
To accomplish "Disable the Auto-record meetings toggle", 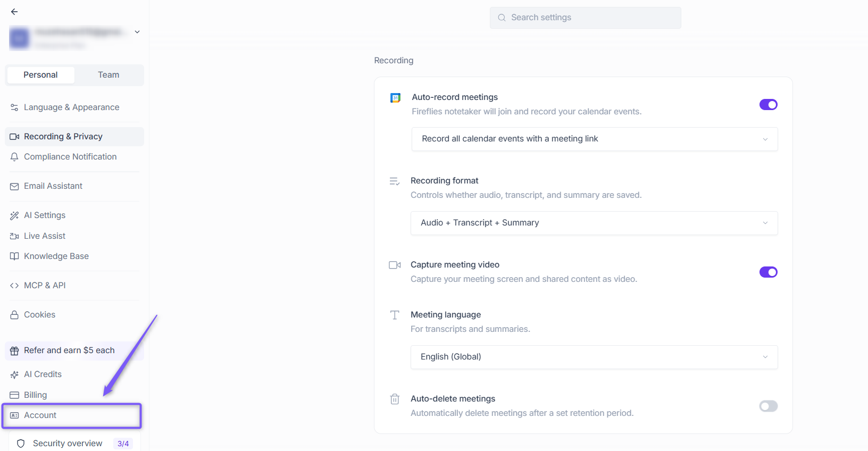I will (768, 105).
